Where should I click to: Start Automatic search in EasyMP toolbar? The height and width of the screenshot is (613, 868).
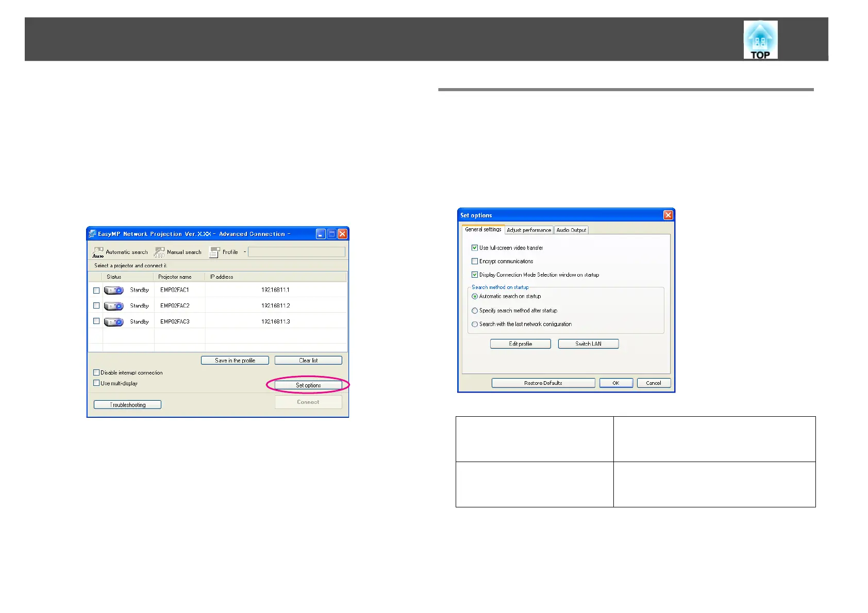[x=120, y=252]
